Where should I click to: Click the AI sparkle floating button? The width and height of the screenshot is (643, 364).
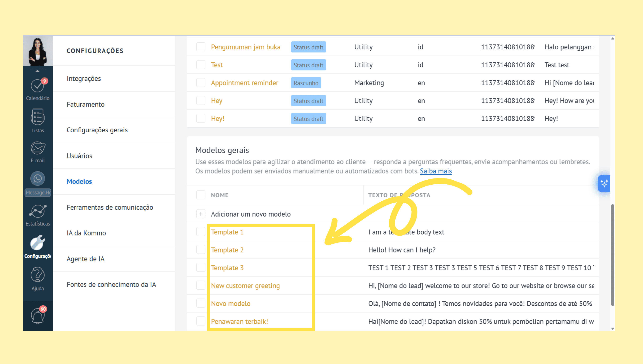(604, 184)
